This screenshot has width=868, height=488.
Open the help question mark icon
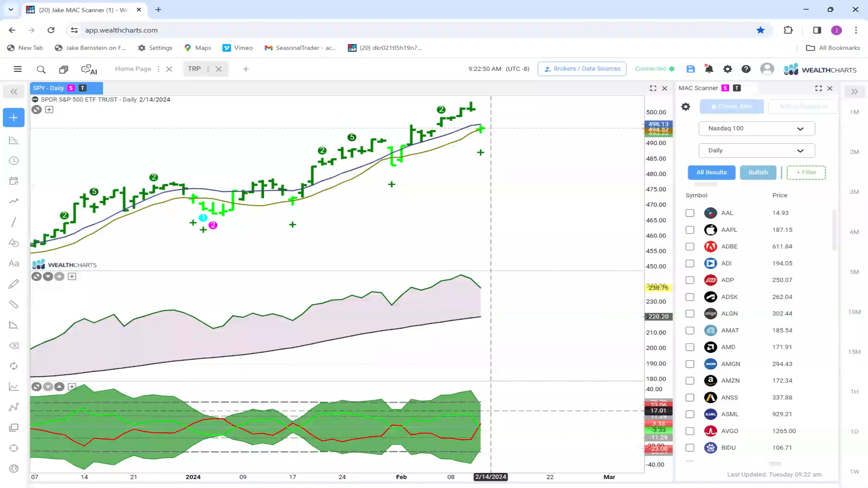coord(746,69)
